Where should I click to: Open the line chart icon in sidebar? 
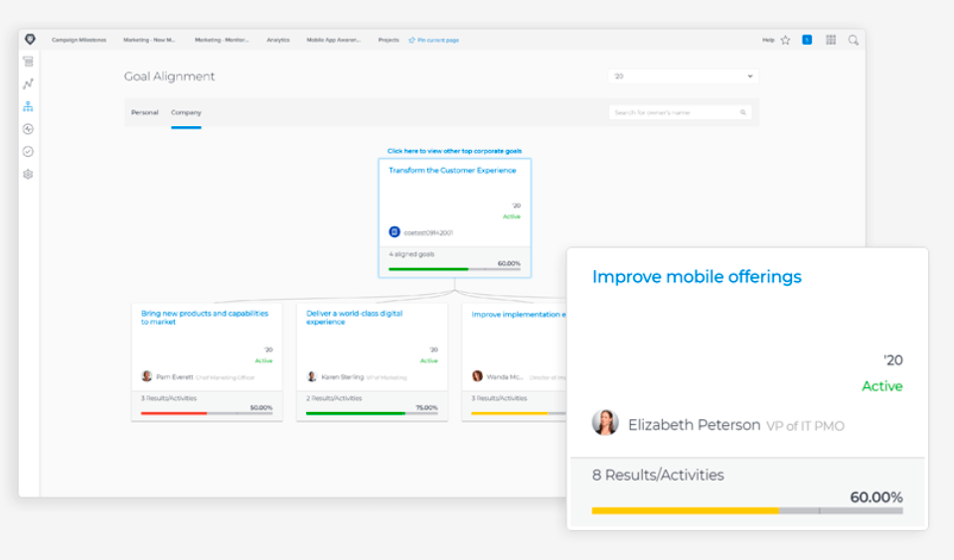pyautogui.click(x=28, y=84)
